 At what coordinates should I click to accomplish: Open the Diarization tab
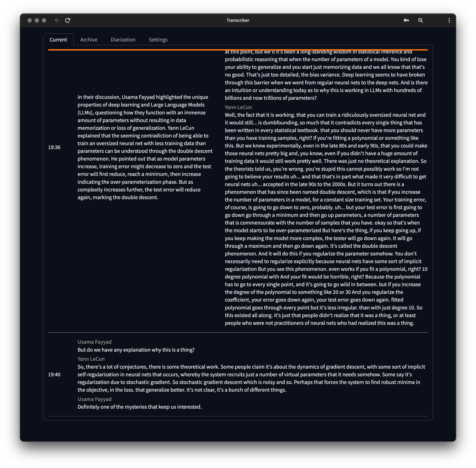pos(123,40)
